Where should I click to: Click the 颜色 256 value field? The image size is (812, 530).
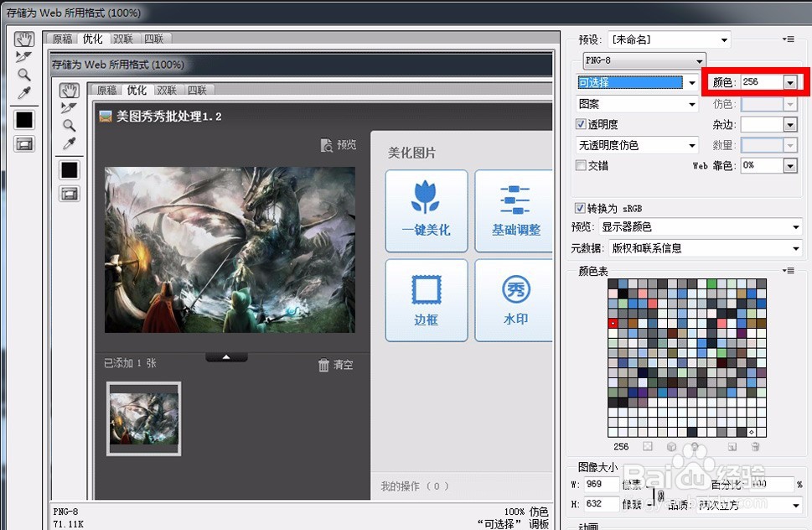762,82
